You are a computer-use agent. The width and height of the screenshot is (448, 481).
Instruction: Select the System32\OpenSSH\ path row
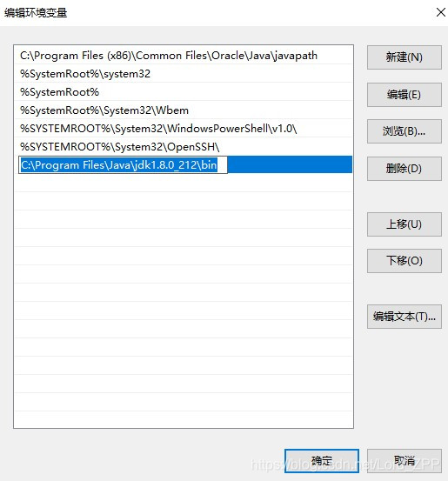pos(184,147)
